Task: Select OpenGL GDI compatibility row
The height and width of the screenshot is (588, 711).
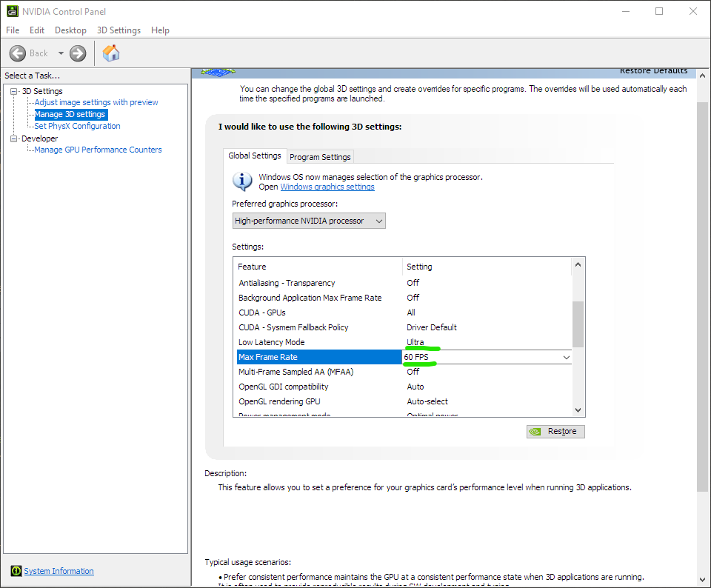Action: 404,387
